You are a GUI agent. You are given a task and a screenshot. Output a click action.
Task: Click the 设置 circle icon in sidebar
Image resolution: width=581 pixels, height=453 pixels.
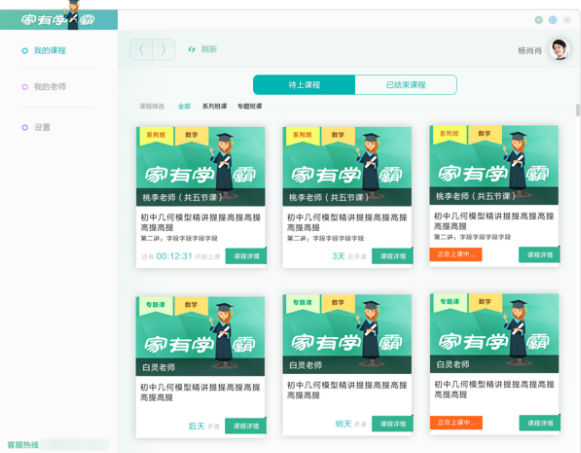pos(25,127)
